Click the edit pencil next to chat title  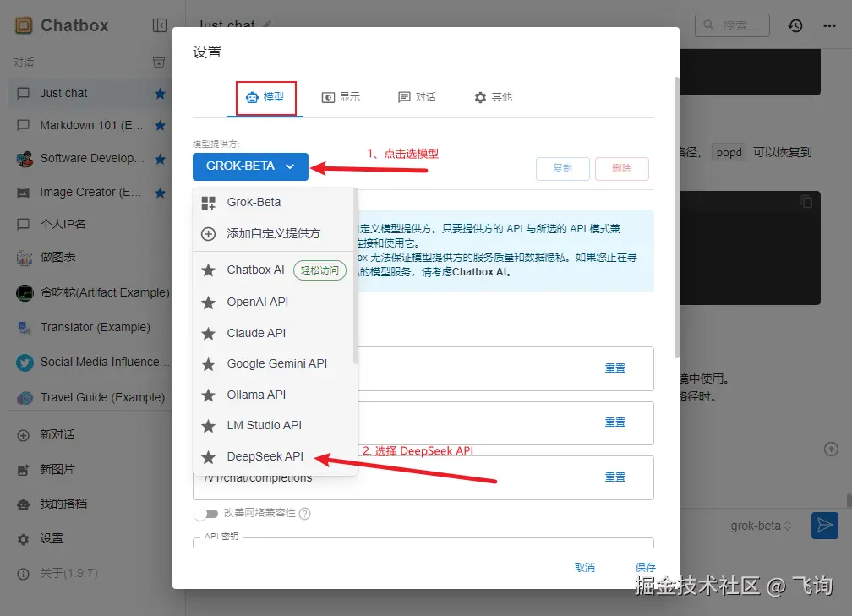coord(266,25)
